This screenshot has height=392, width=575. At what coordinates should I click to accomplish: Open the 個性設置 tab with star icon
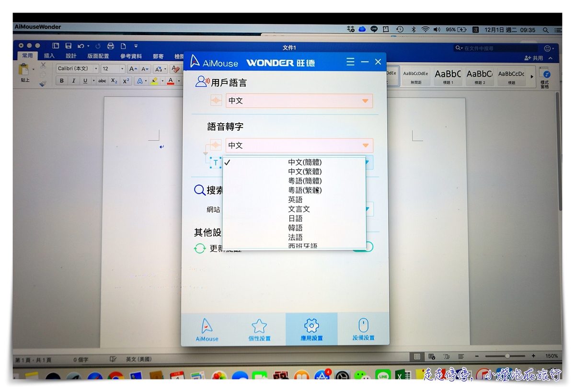pos(259,330)
